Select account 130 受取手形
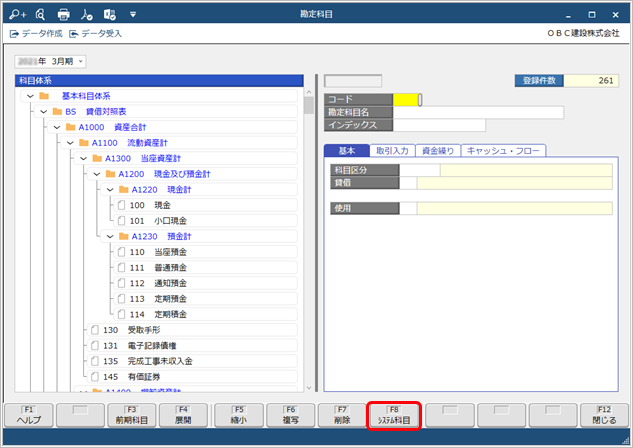Screen dimensions: 633x448 click(192, 330)
